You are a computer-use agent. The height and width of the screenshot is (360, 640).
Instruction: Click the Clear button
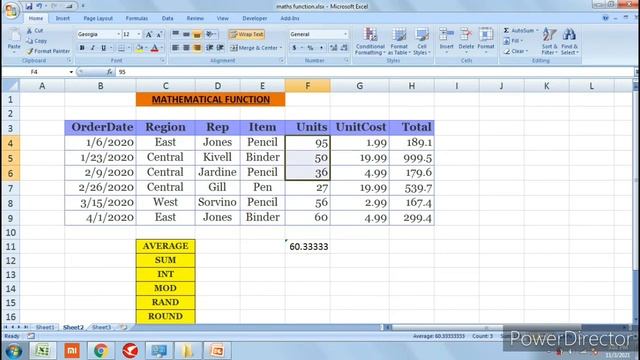(516, 51)
